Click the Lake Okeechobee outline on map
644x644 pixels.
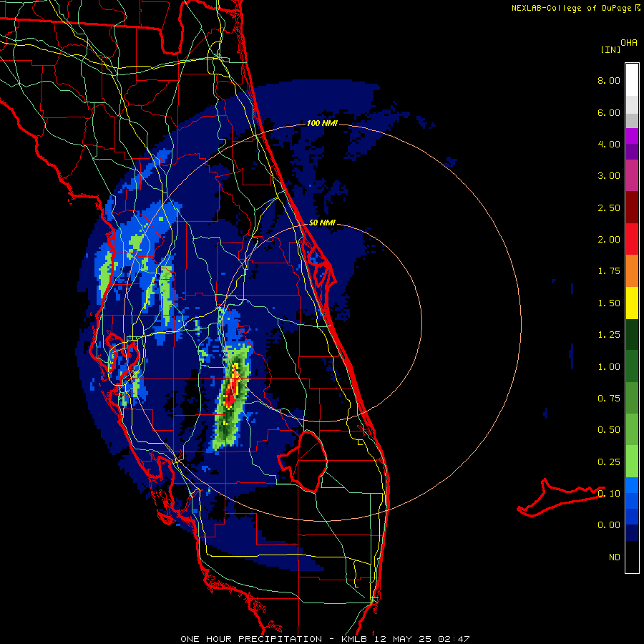(x=303, y=461)
